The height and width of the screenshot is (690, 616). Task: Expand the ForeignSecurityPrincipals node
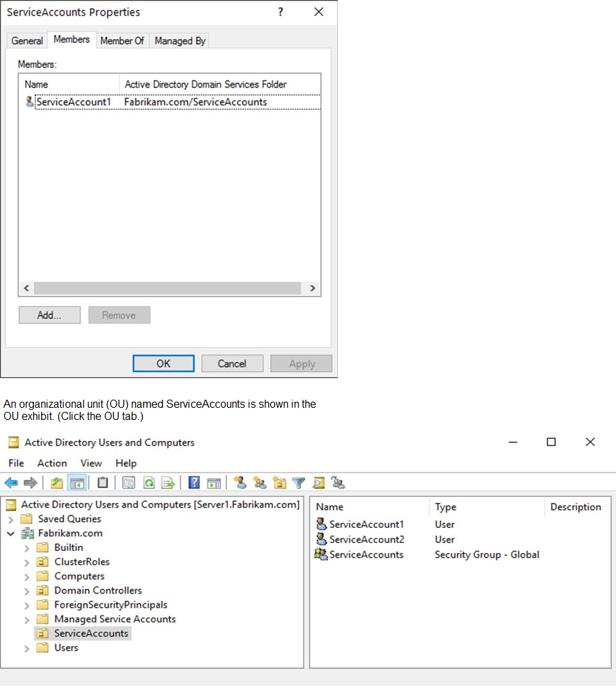[27, 606]
